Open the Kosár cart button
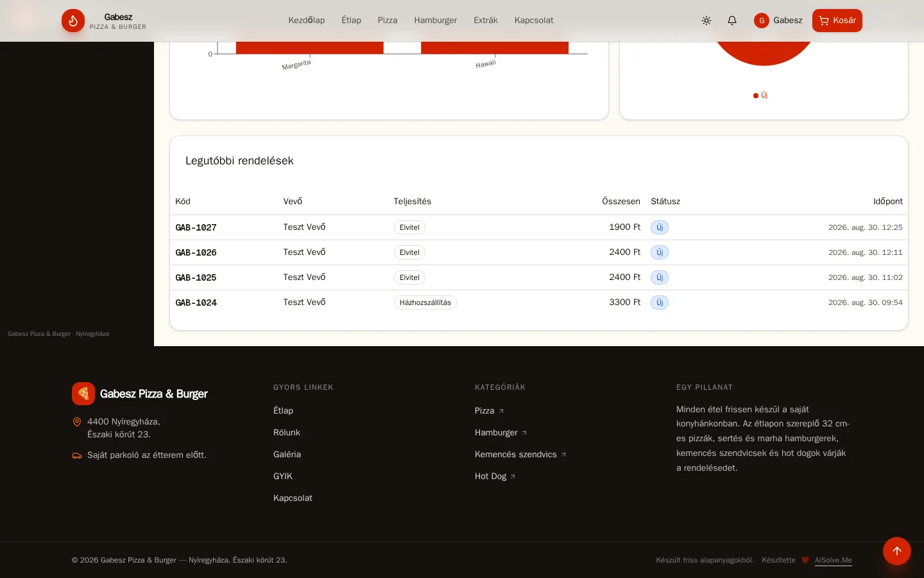The height and width of the screenshot is (578, 924). [x=837, y=21]
